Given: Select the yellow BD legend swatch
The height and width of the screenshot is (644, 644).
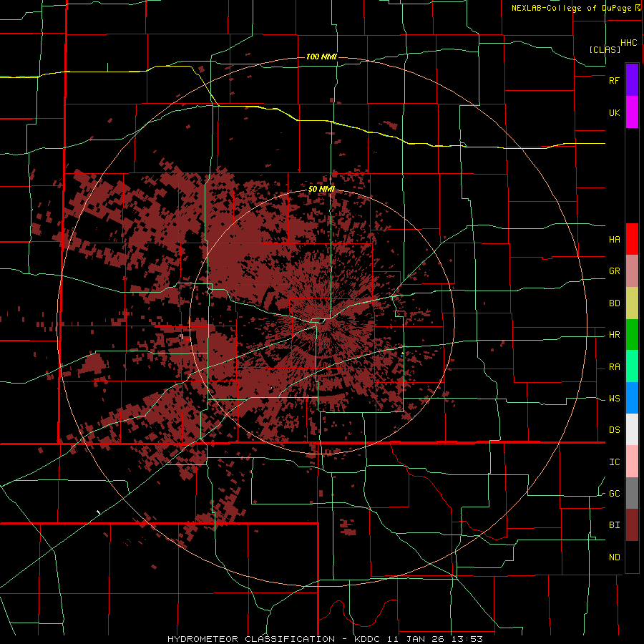Looking at the screenshot, I should point(632,303).
